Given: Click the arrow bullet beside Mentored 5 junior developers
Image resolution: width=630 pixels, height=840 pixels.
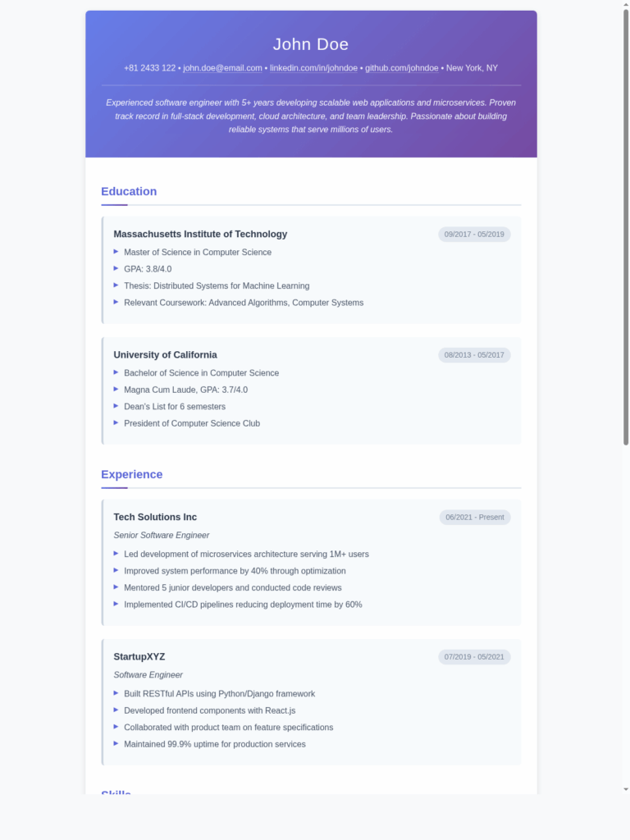Looking at the screenshot, I should click(x=116, y=587).
